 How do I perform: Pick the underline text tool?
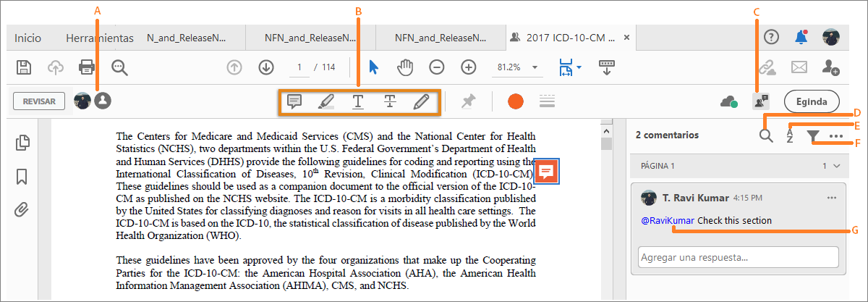358,101
